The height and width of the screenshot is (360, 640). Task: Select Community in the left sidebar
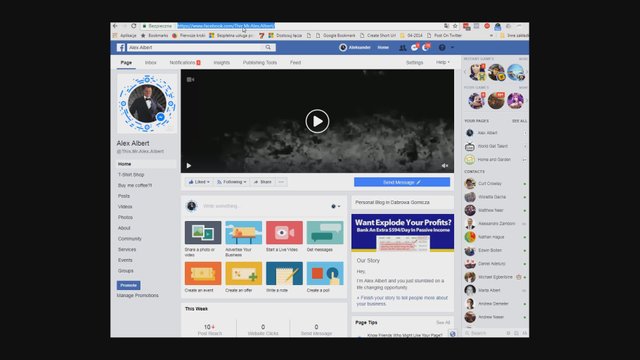pyautogui.click(x=129, y=239)
